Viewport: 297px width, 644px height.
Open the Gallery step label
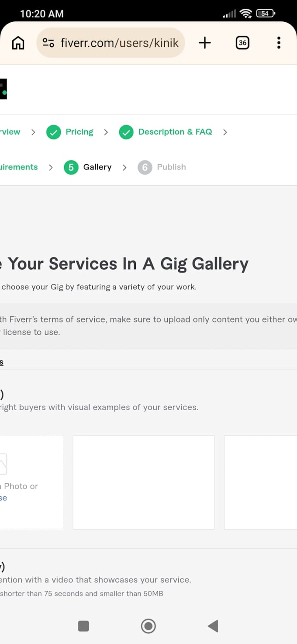click(x=97, y=167)
